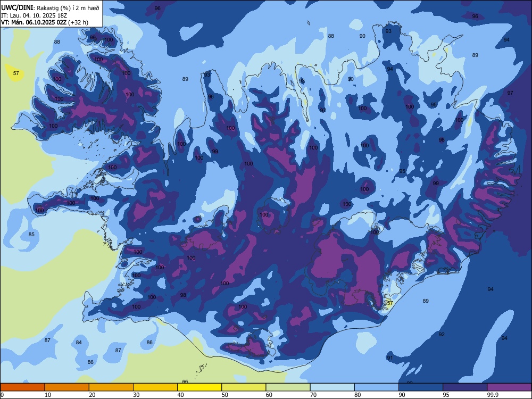Viewport: 532px width, 399px height.
Task: Click the 85 humidity value on the map
Action: pos(31,235)
